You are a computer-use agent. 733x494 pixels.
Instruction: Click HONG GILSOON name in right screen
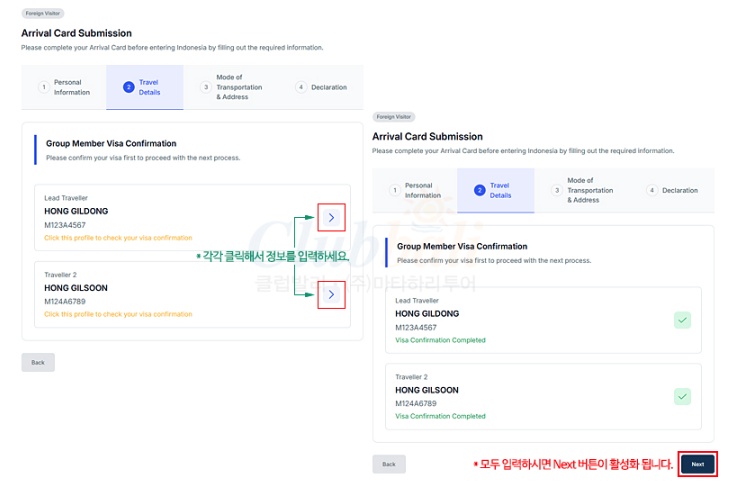(427, 390)
